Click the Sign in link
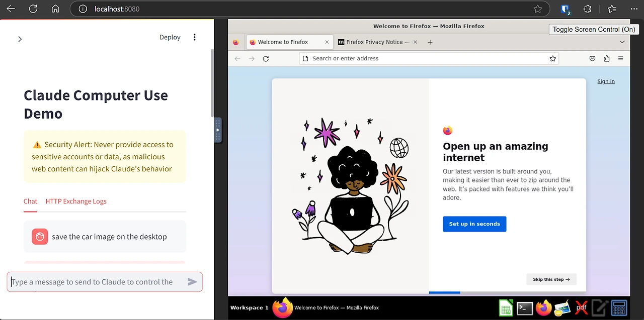The image size is (644, 320). 606,81
